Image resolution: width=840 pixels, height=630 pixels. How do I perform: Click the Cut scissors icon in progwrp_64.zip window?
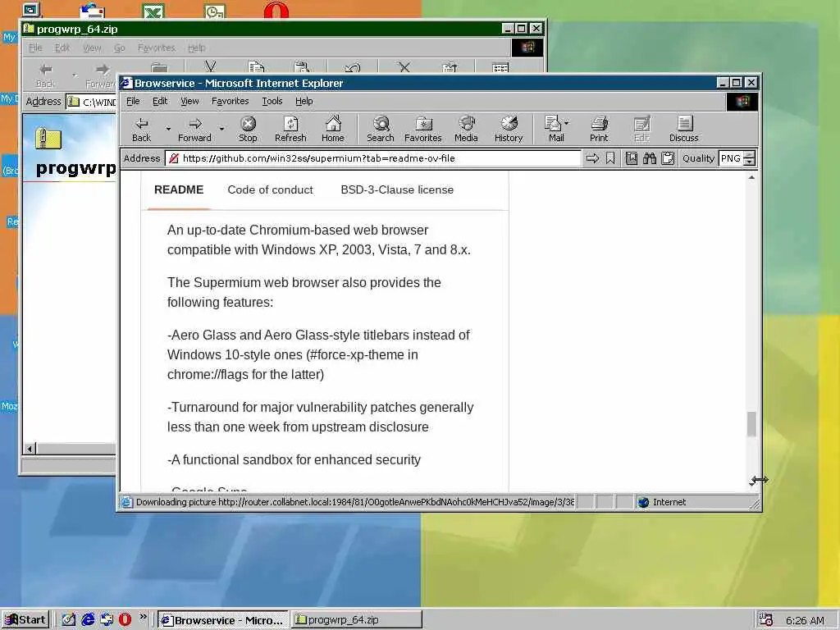pos(211,66)
